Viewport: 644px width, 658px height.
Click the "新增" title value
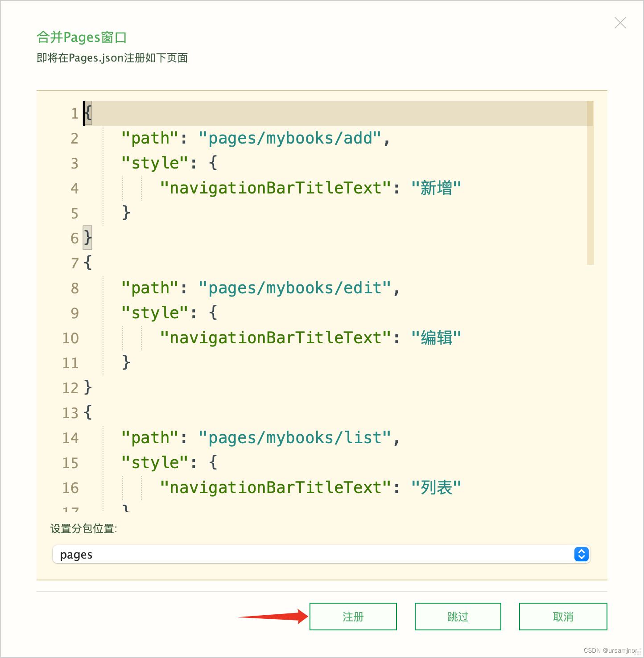point(436,188)
